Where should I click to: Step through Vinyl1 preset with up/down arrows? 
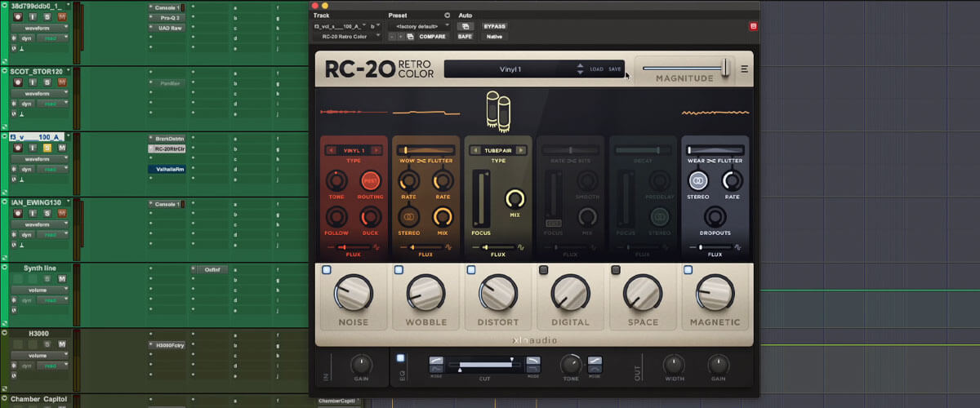pyautogui.click(x=580, y=69)
